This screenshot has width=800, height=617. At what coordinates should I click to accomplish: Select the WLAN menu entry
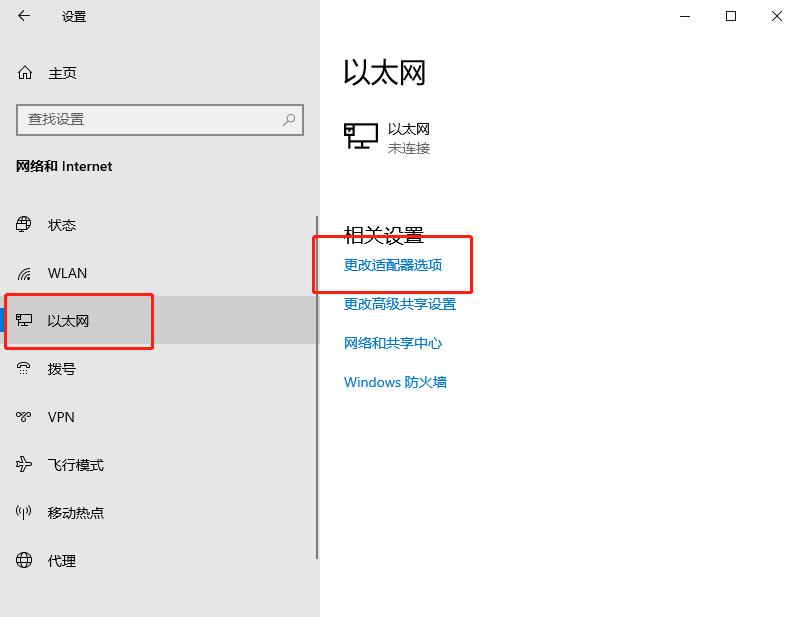coord(67,273)
